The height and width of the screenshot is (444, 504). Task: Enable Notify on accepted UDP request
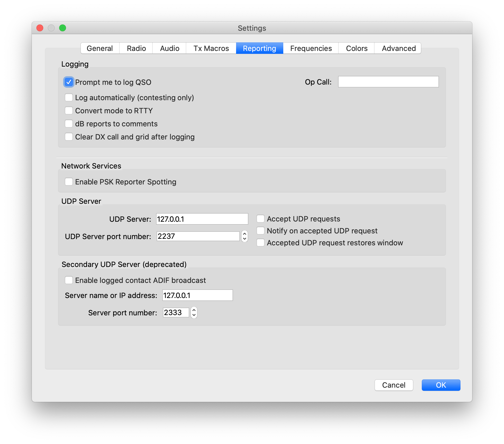[x=261, y=231]
